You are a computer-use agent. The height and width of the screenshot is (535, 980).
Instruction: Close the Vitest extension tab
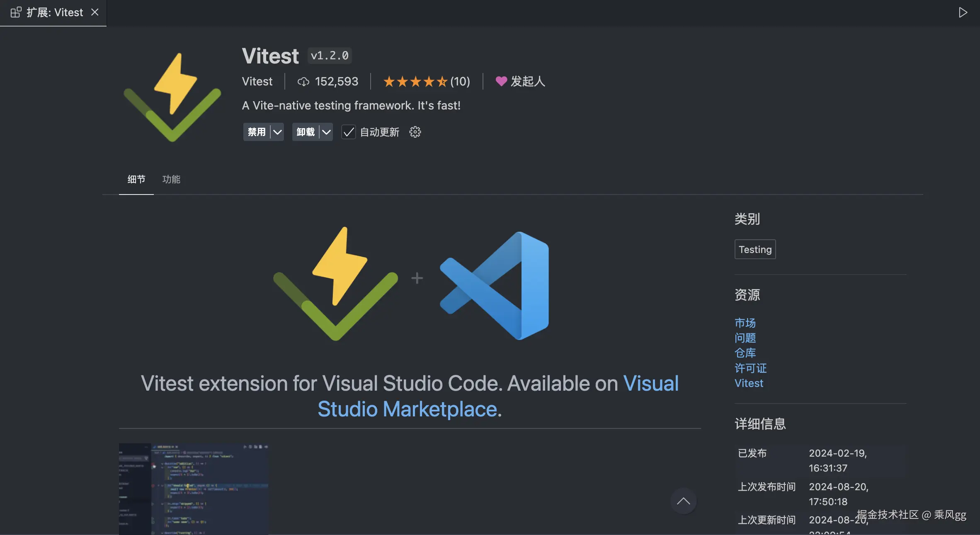pos(95,12)
